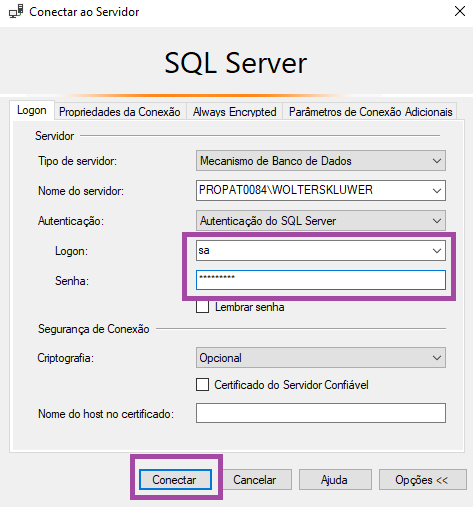This screenshot has height=507, width=473.
Task: Open the Always Encrypted tab
Action: tap(235, 112)
